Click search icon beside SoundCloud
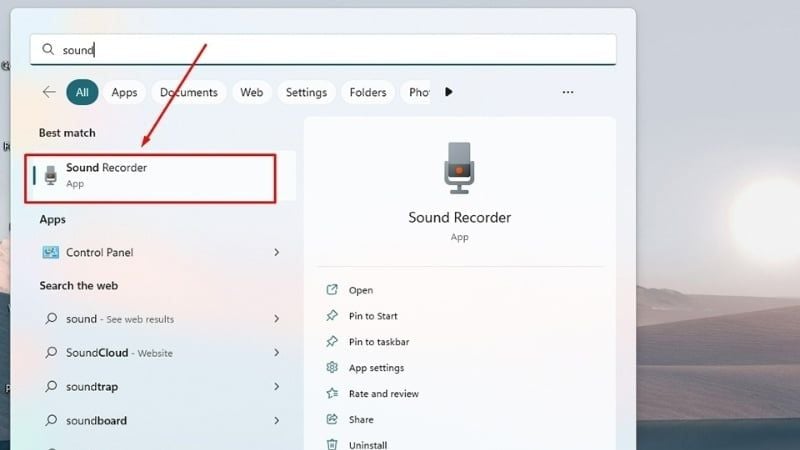 pyautogui.click(x=51, y=353)
